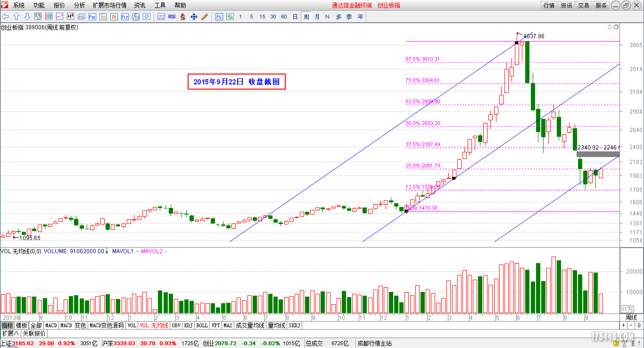Click the circle-in-square toolbar icon
Screen dimensions: 644x348
point(147,17)
